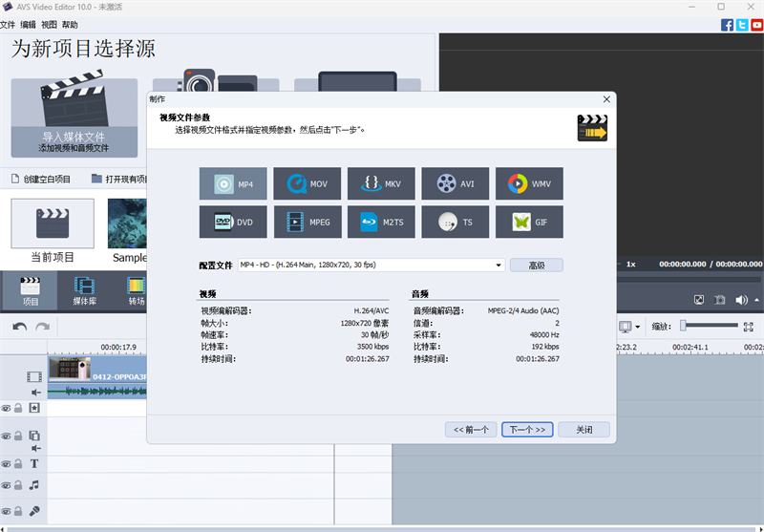Lock the video effects track
Viewport: 764px width, 532px height.
click(18, 408)
